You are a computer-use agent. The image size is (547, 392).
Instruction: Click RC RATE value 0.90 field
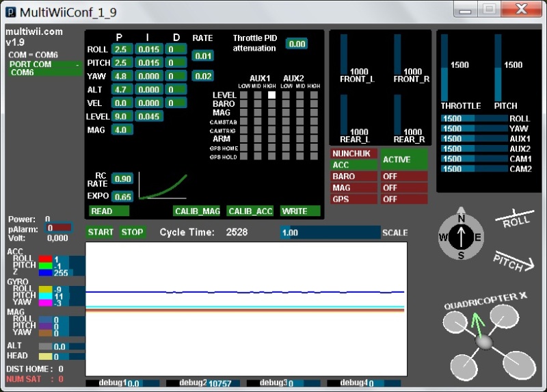pos(122,179)
